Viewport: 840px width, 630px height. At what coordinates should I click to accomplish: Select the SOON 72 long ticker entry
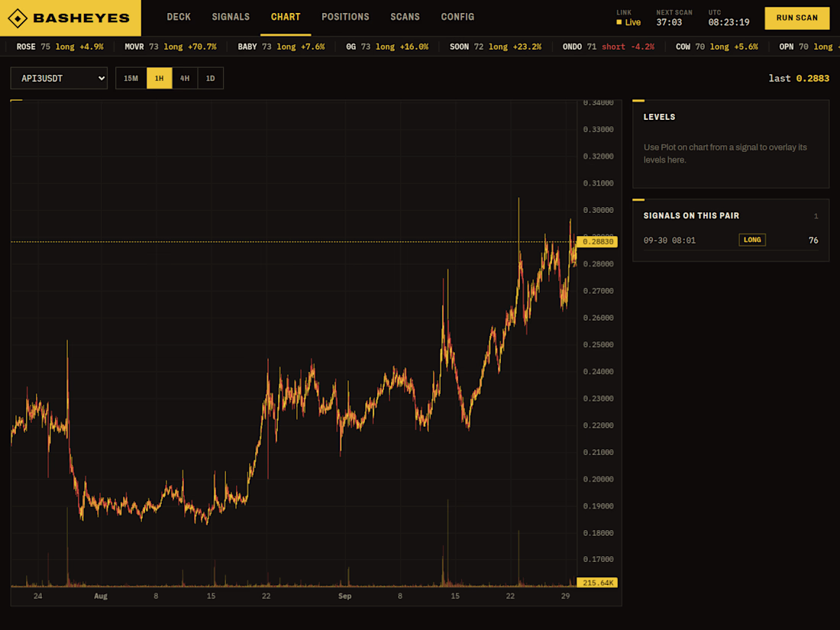coord(496,47)
